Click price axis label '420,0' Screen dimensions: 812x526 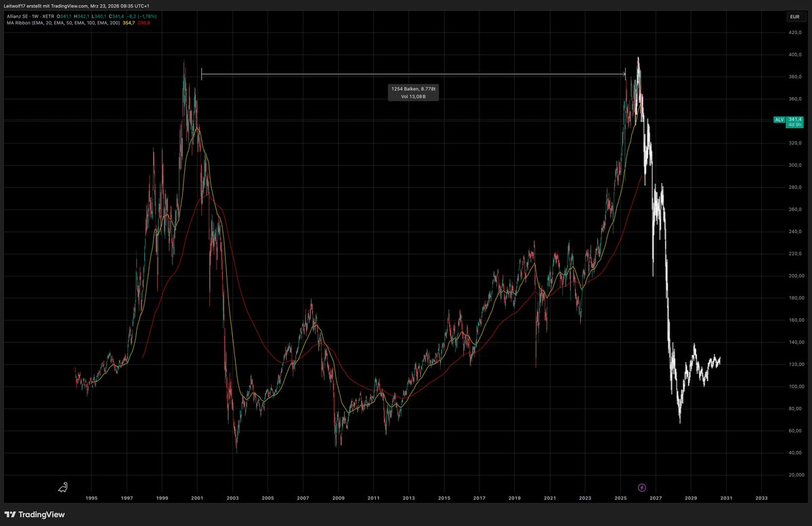click(x=795, y=32)
